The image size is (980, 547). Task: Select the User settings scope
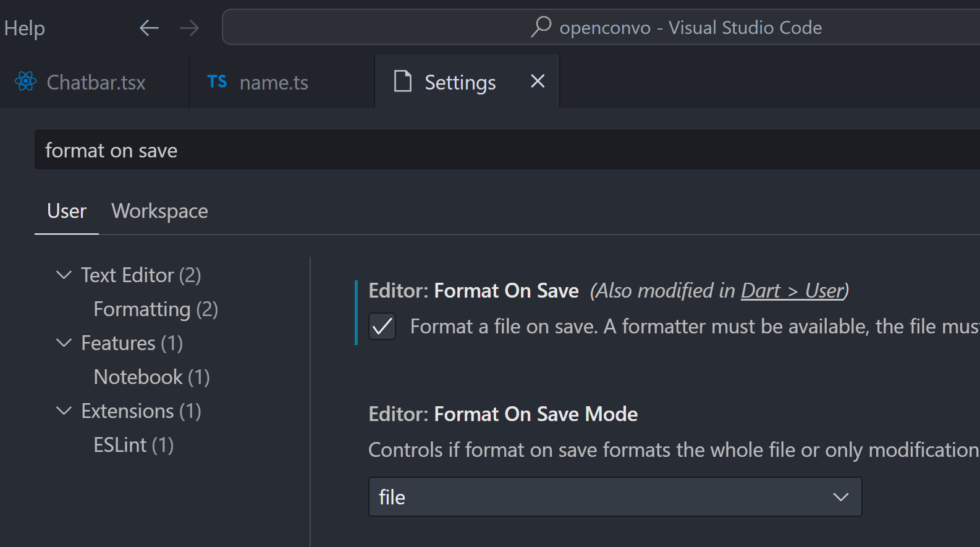(x=67, y=211)
